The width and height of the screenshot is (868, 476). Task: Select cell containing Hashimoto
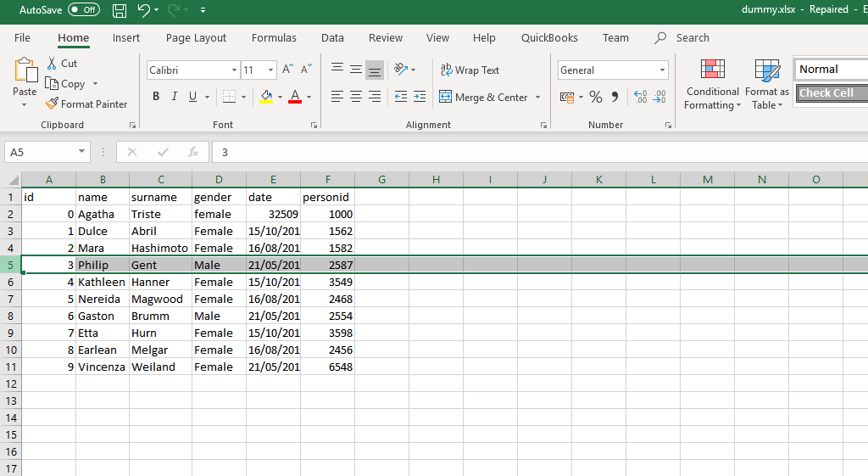point(160,248)
